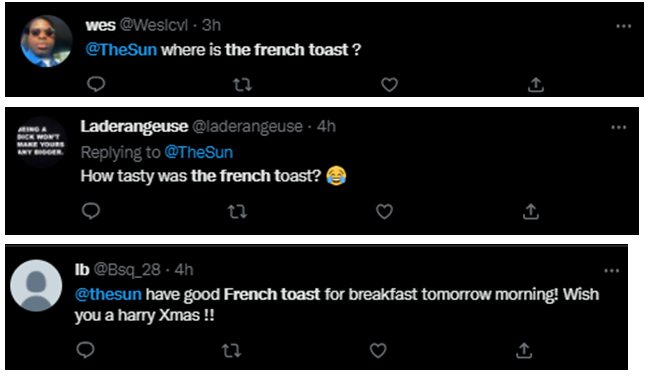Like Ib's french toast breakfast tweet
The width and height of the screenshot is (654, 379).
tap(378, 351)
